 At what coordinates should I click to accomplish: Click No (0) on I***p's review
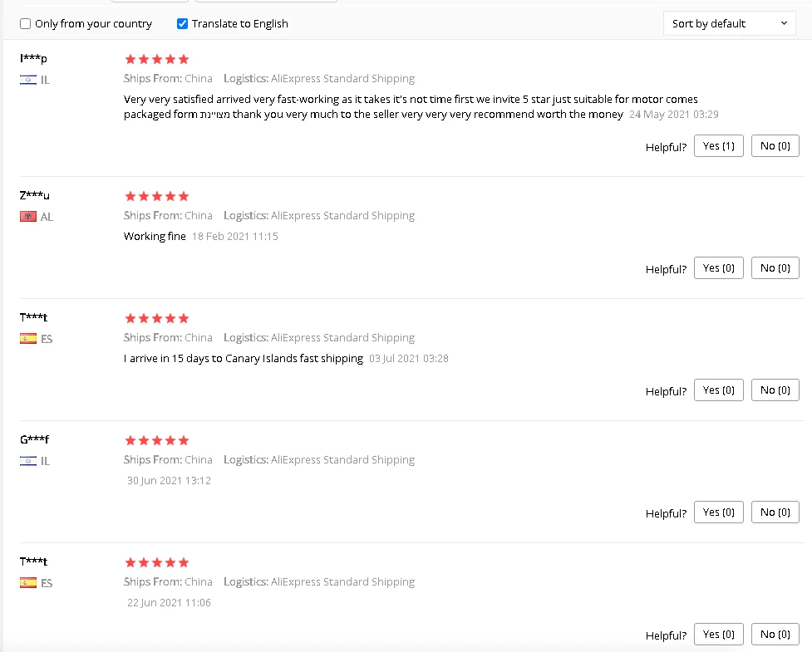coord(775,146)
